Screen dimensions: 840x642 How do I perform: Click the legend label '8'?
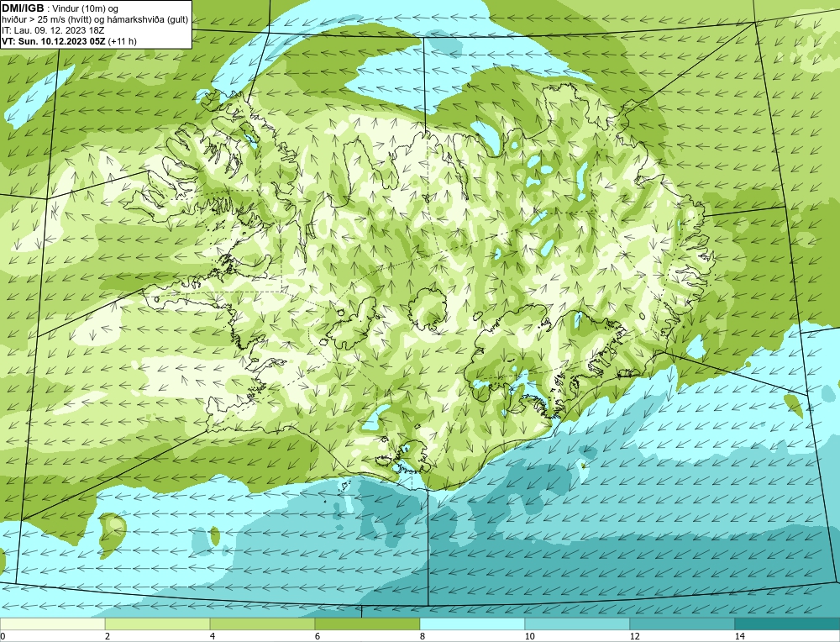click(x=423, y=636)
